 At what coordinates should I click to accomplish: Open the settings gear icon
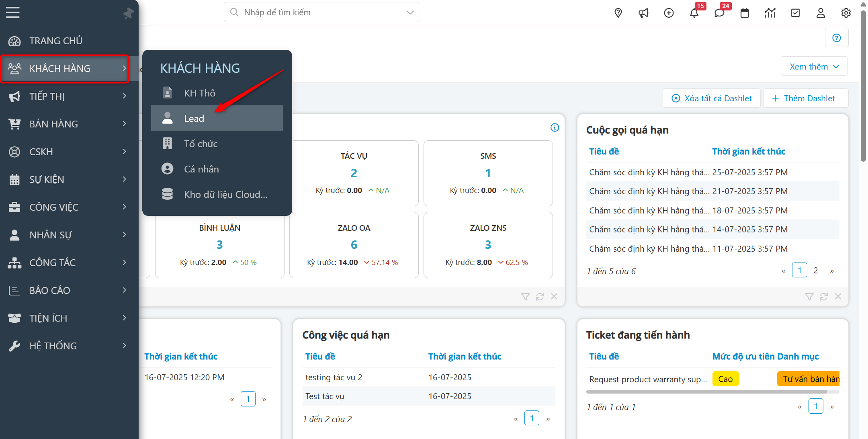click(x=846, y=13)
